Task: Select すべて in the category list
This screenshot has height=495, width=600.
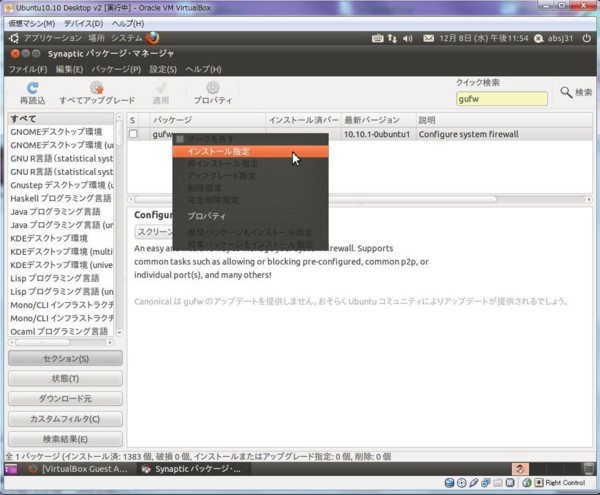Action: pyautogui.click(x=61, y=119)
